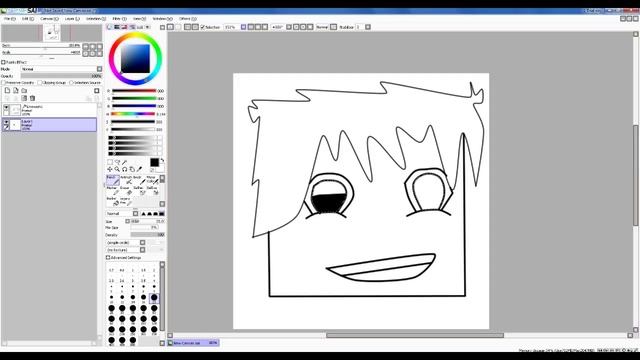Show the color wheel panel icon
The width and height of the screenshot is (640, 360).
pos(109,27)
